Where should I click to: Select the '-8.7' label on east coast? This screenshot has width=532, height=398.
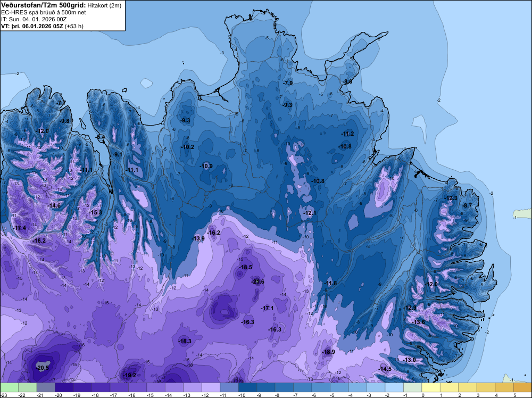pos(467,205)
